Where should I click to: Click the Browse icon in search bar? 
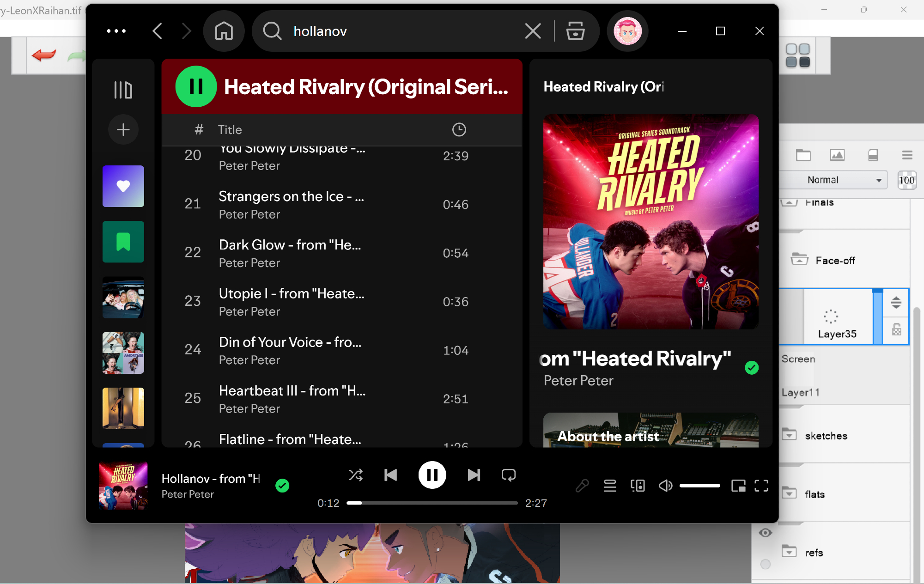[x=575, y=31]
